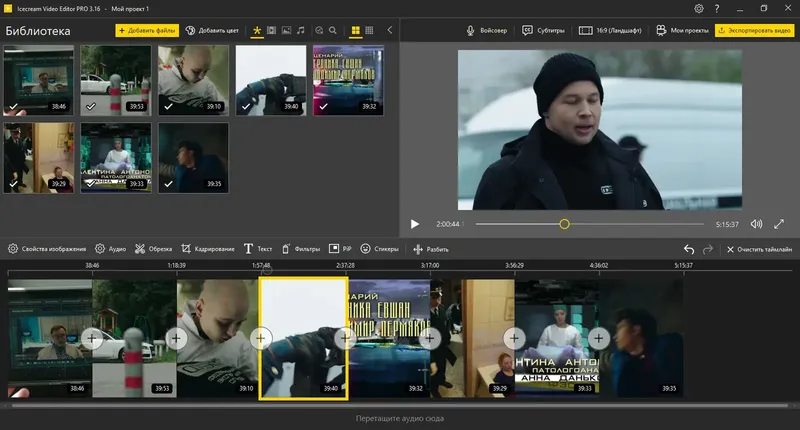Image resolution: width=800 pixels, height=430 pixels.
Task: Filter library by audio music-note icon
Action: point(301,31)
